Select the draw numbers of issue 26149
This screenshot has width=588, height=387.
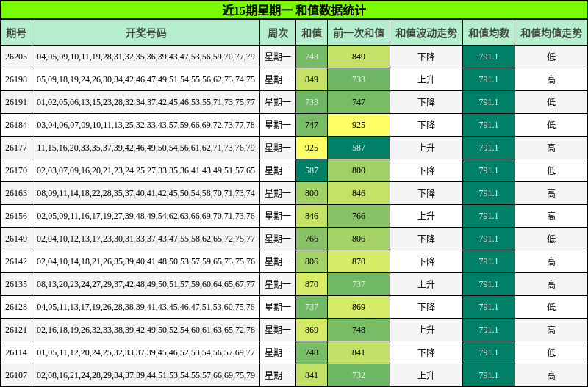click(146, 239)
